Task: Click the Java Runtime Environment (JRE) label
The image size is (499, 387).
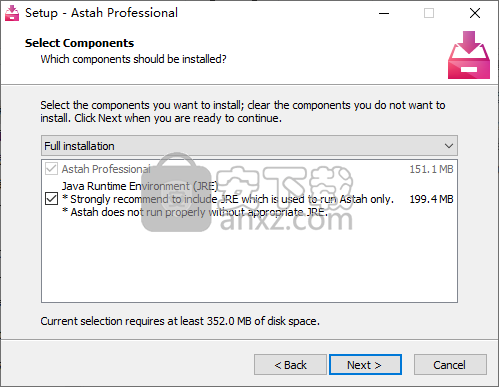Action: (x=140, y=186)
